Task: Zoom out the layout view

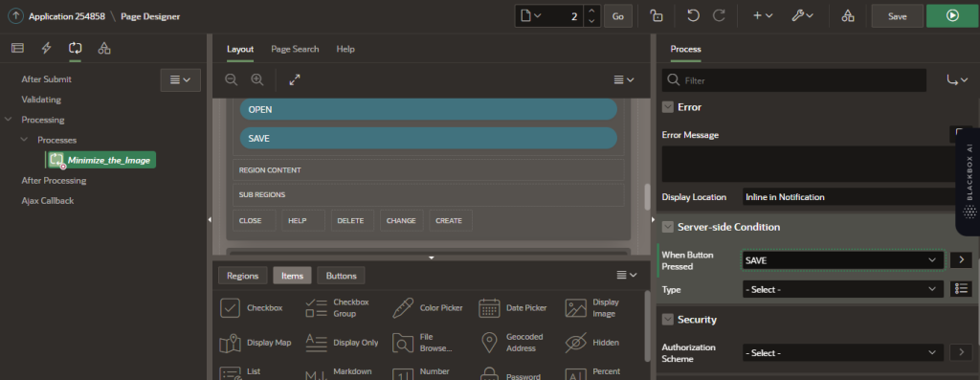Action: tap(232, 79)
